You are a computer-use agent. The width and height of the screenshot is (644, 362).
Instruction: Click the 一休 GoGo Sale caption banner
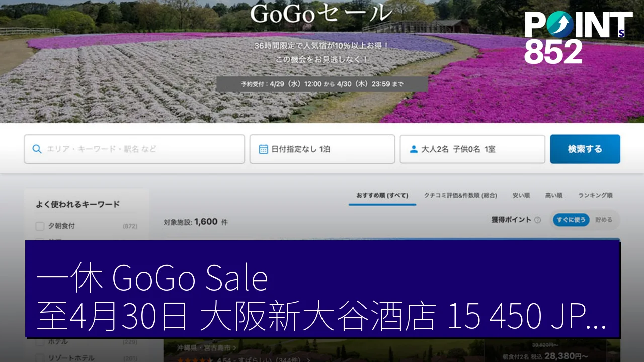click(322, 289)
